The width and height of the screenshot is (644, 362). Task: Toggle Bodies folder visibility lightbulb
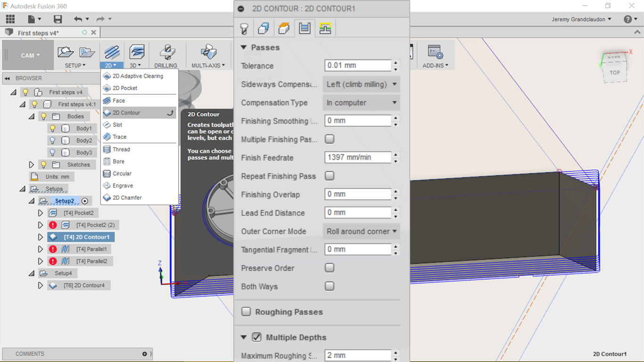pos(43,116)
